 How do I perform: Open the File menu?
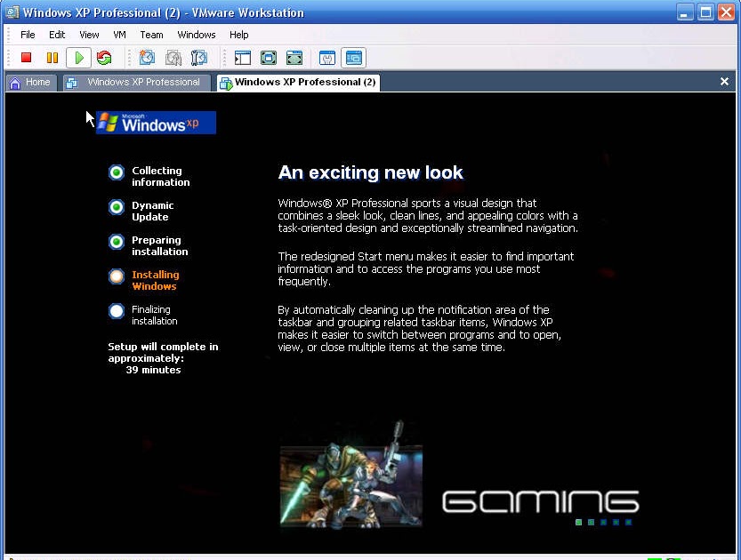[28, 35]
